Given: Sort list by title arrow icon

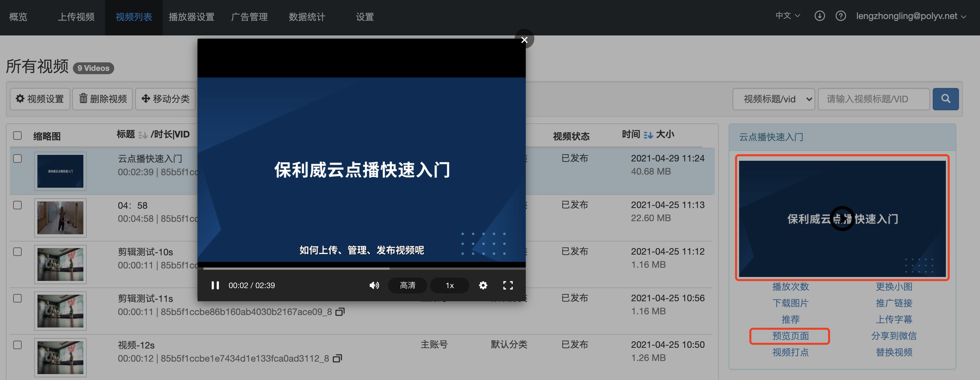Looking at the screenshot, I should tap(143, 135).
